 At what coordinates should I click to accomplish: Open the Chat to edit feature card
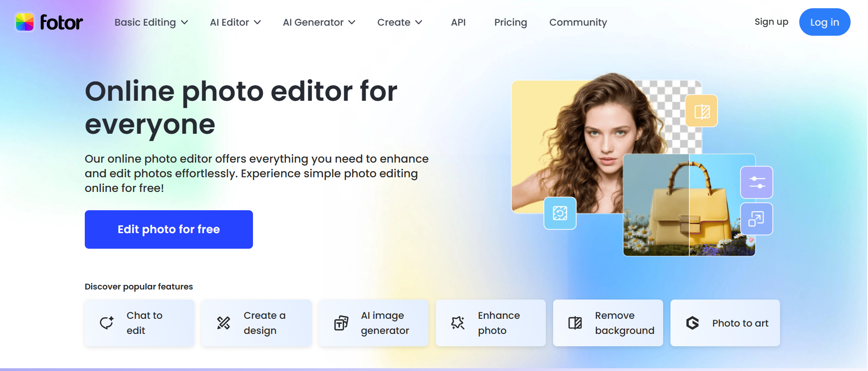[x=139, y=323]
